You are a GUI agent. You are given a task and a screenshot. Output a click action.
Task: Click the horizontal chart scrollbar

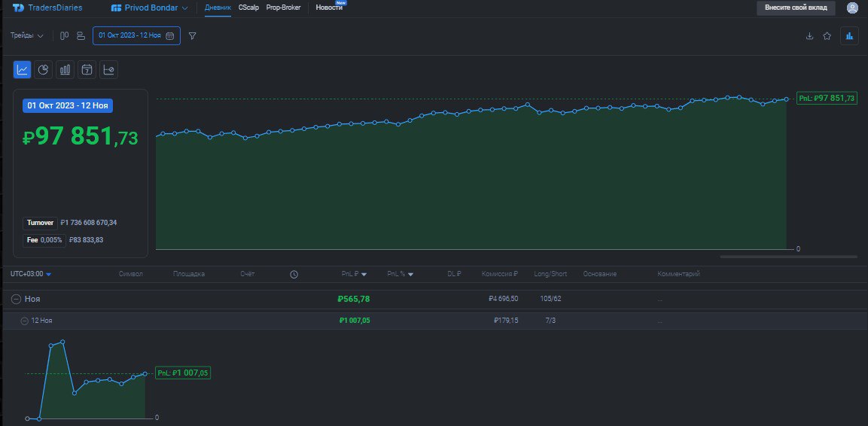pos(788,257)
